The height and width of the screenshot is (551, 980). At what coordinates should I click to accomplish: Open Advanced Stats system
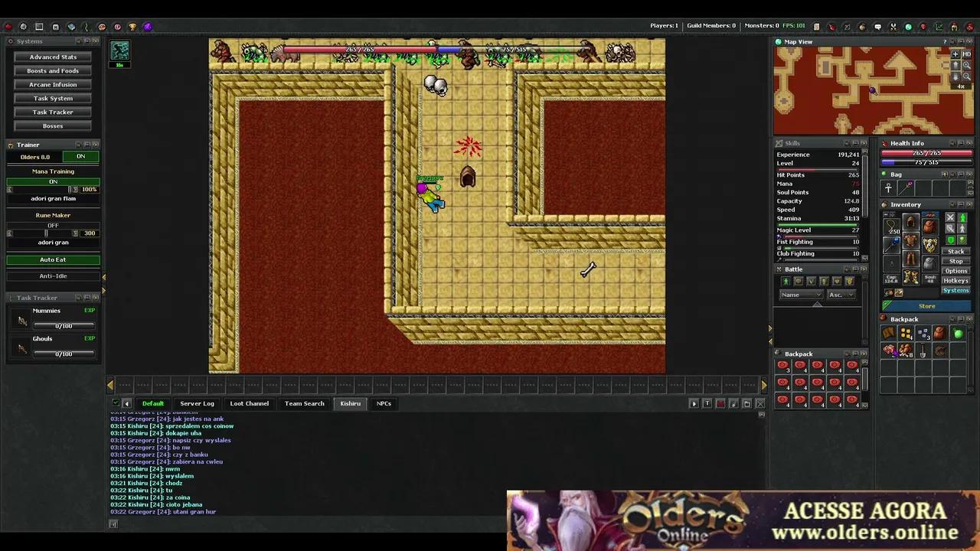pos(53,57)
